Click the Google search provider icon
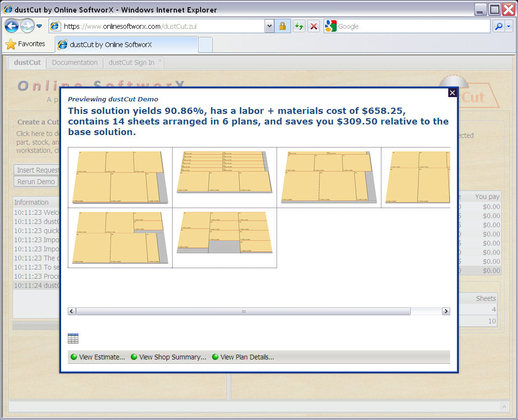Viewport: 518px width, 420px height. (x=330, y=26)
